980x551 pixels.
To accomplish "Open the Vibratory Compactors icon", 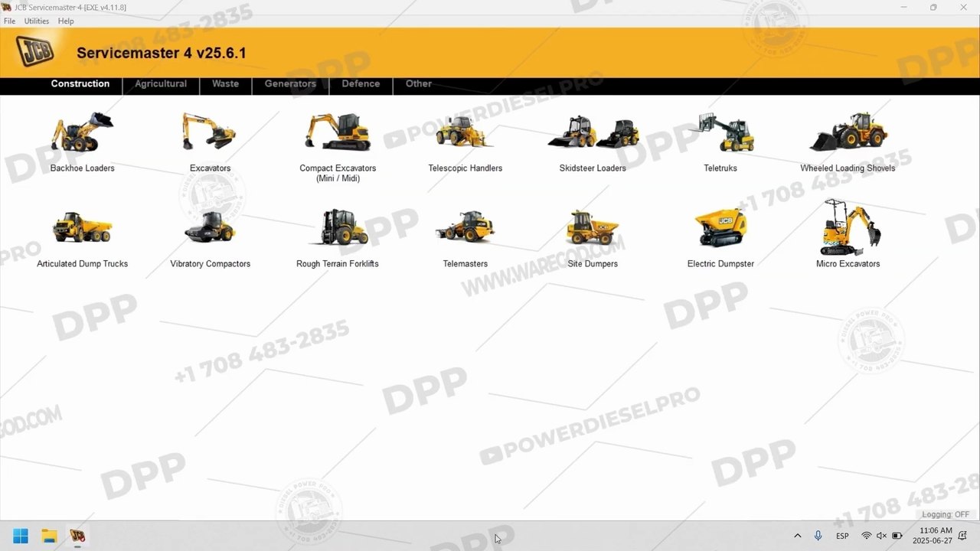I will tap(210, 227).
